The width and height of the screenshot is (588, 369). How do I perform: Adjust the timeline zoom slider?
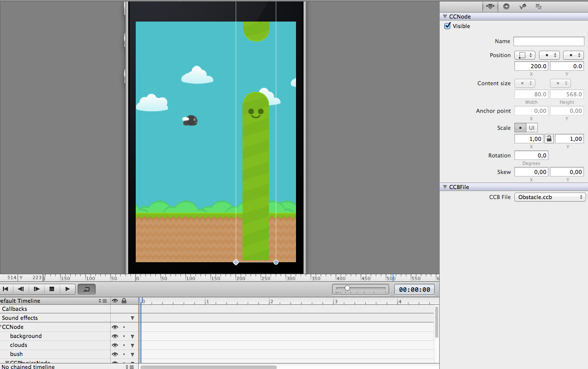(347, 288)
